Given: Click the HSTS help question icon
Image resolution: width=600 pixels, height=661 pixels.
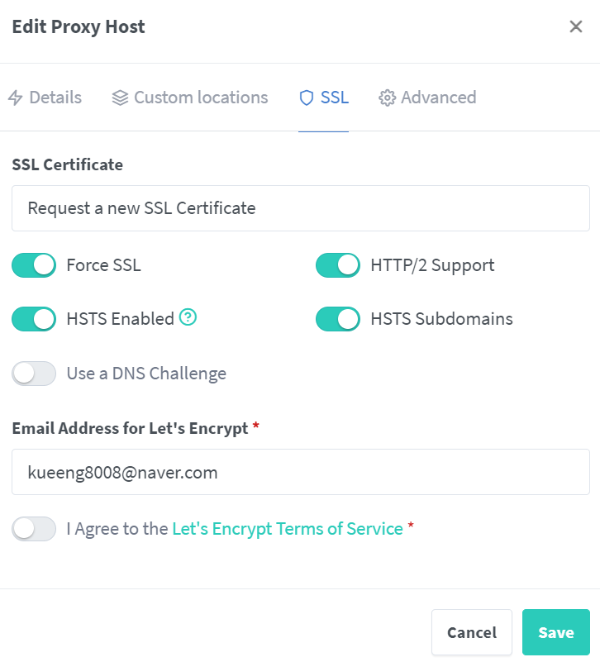Looking at the screenshot, I should click(188, 317).
